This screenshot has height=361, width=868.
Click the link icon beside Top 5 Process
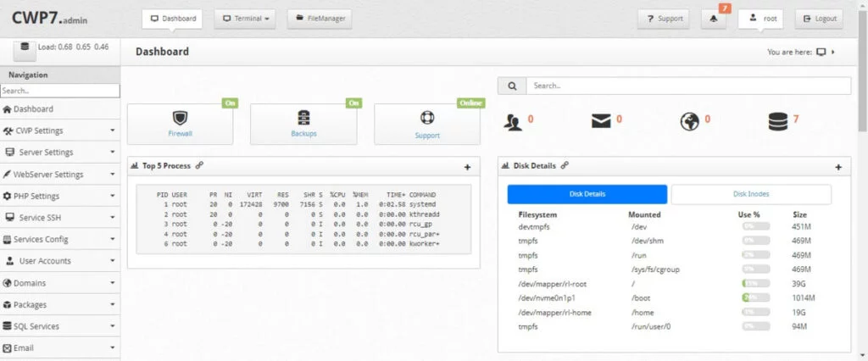tap(199, 165)
